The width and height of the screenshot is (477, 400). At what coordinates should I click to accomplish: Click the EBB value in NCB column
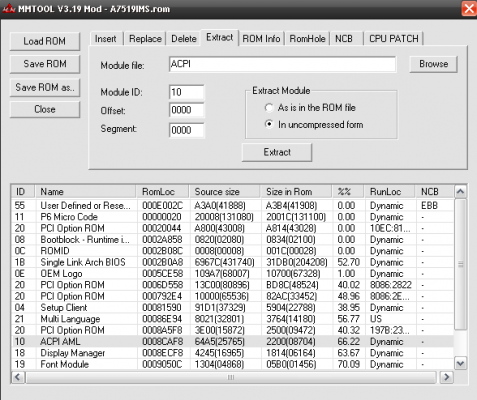tap(429, 206)
